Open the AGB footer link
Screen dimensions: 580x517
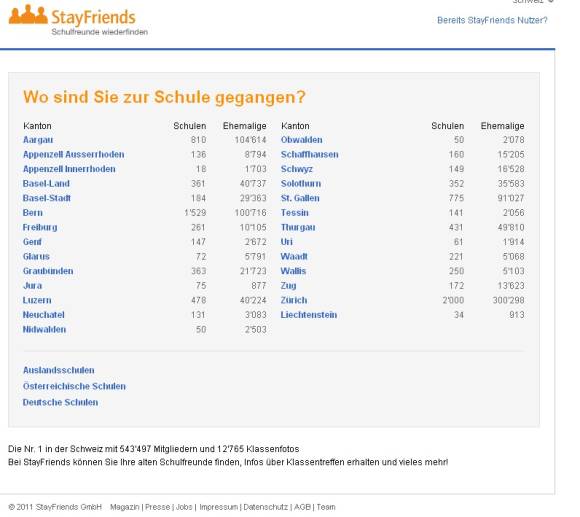(x=302, y=507)
